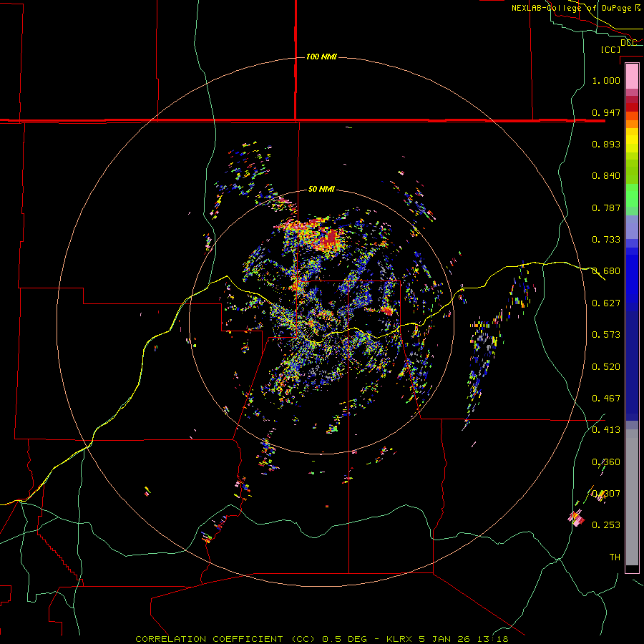Click the 1.000 value on the scale
The width and height of the screenshot is (644, 644).
(x=606, y=80)
